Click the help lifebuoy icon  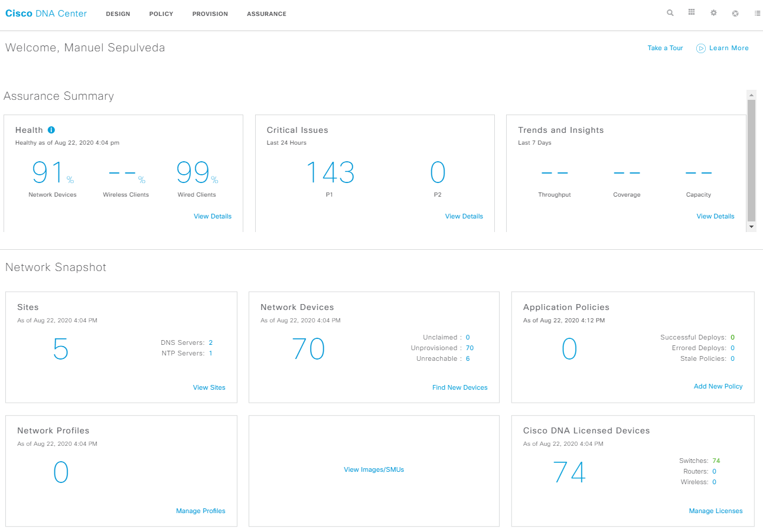tap(735, 13)
